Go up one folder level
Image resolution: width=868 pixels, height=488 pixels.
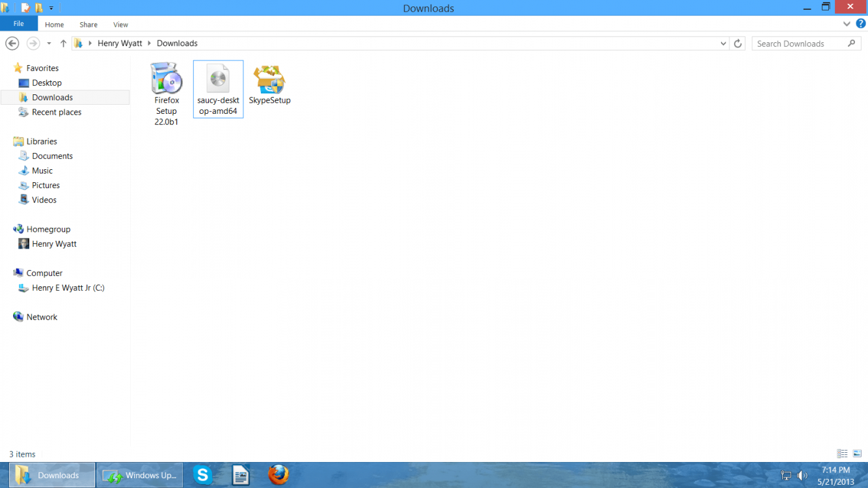pos(63,43)
